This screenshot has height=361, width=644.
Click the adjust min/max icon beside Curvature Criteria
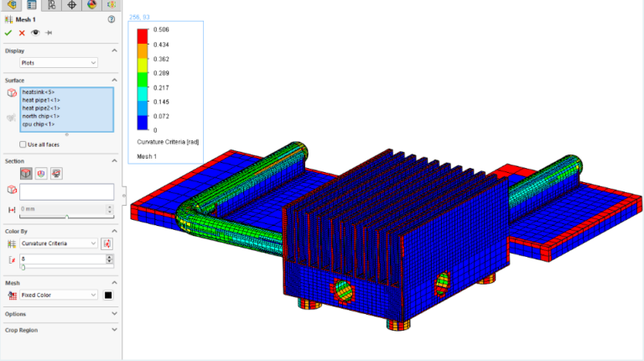click(x=107, y=243)
